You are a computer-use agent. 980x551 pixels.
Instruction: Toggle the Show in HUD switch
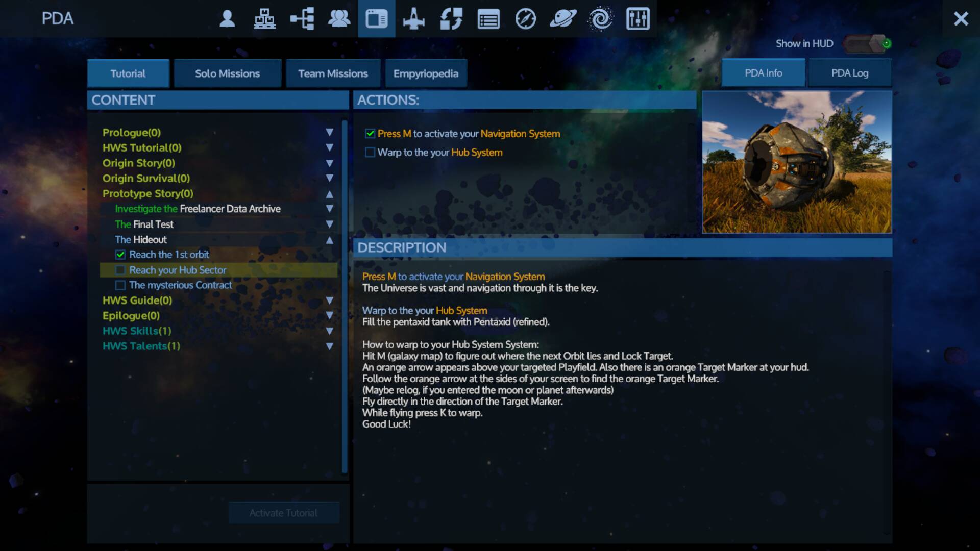867,44
